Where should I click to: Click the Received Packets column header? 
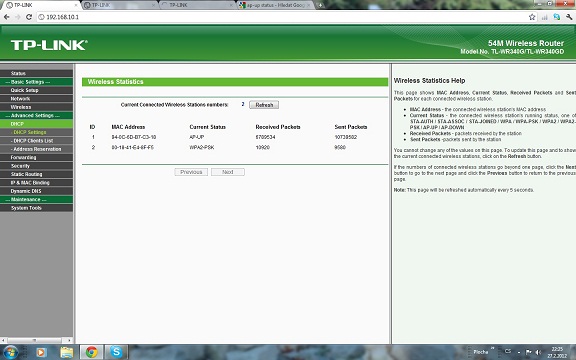[278, 127]
